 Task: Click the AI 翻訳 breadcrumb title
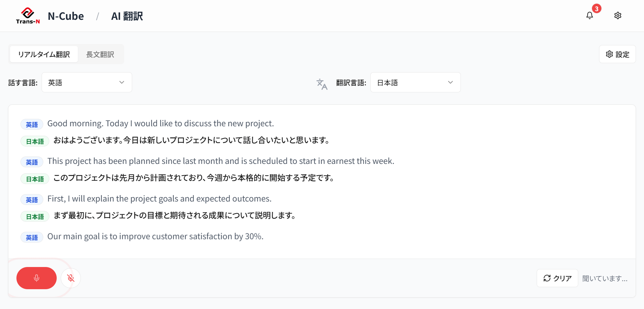127,16
